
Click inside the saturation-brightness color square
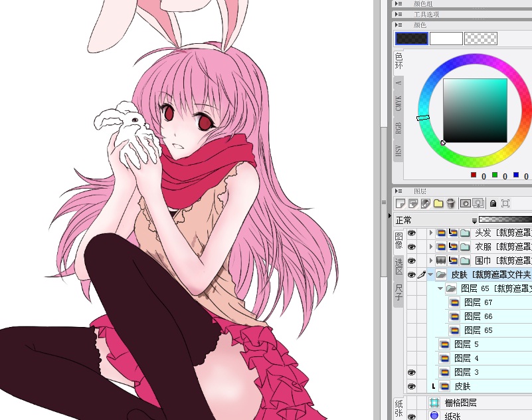pyautogui.click(x=475, y=111)
